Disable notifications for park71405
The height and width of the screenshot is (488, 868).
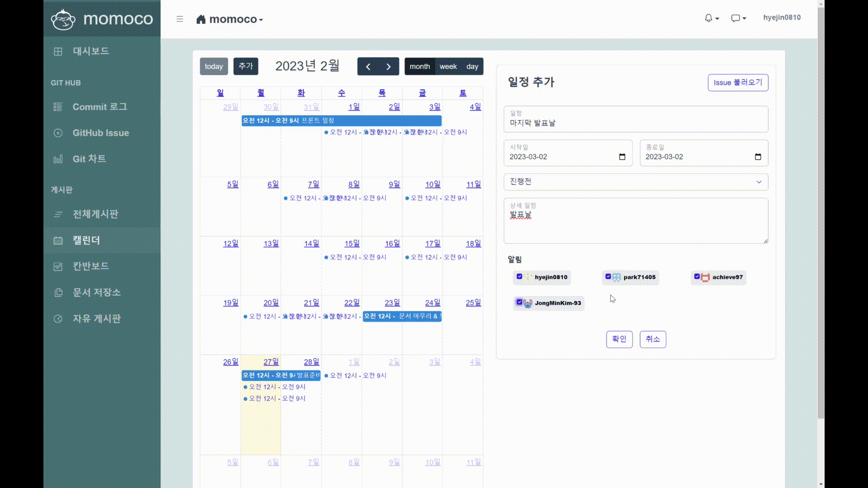[x=608, y=276]
